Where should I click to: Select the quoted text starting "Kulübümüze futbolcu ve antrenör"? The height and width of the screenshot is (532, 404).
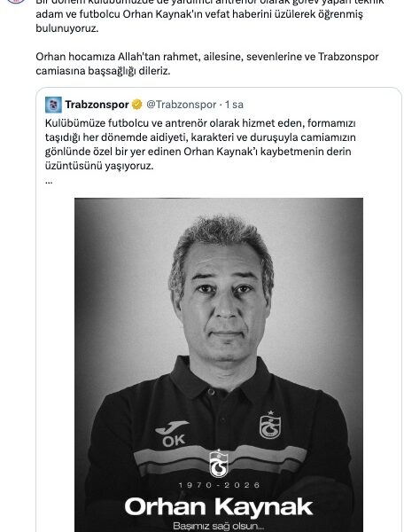[200, 145]
